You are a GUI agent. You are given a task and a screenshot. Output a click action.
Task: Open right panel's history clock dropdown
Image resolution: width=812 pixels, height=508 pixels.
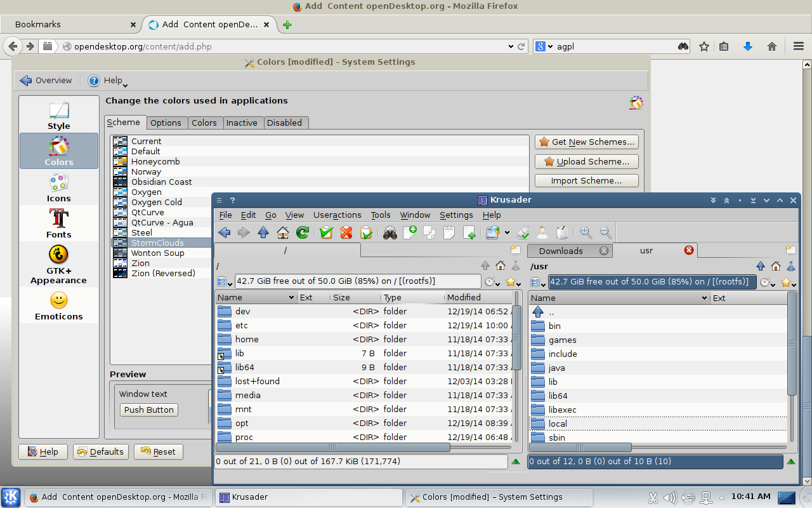pos(768,282)
